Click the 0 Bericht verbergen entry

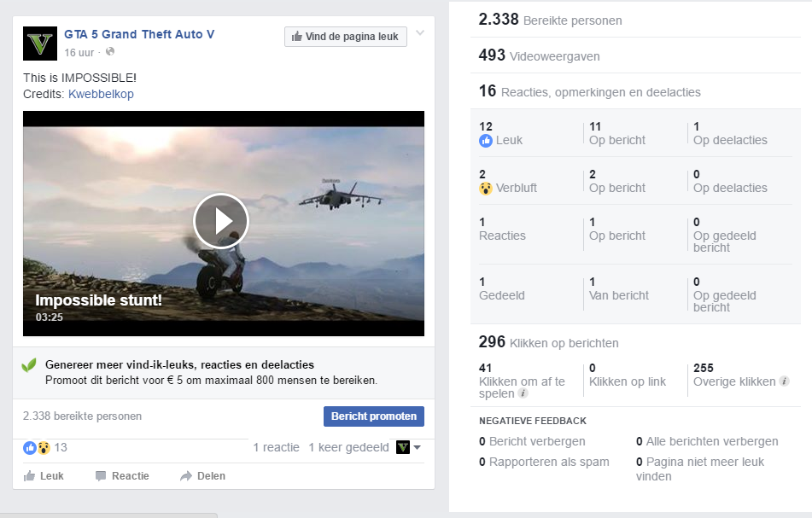click(532, 441)
